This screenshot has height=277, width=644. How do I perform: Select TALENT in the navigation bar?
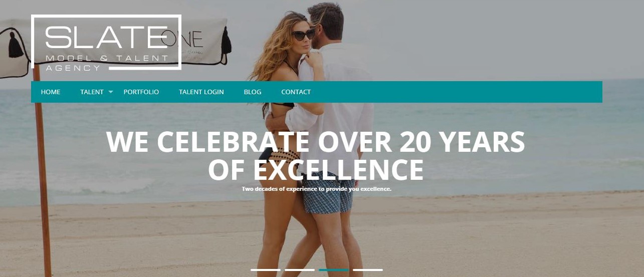[x=92, y=92]
